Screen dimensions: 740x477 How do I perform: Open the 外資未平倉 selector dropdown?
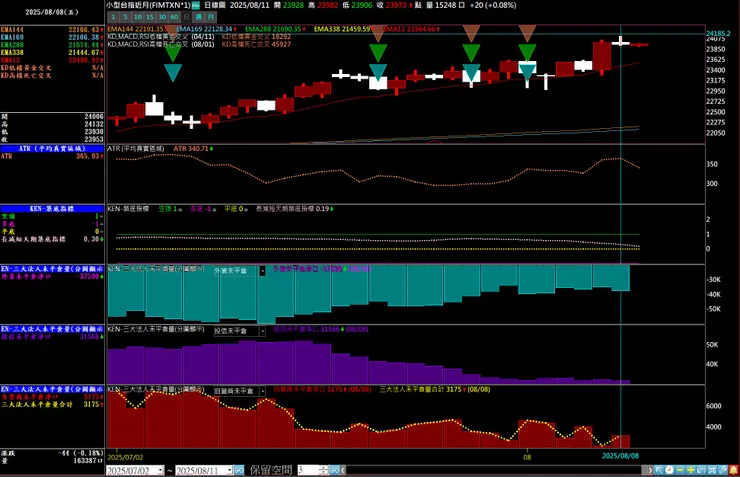pos(262,271)
